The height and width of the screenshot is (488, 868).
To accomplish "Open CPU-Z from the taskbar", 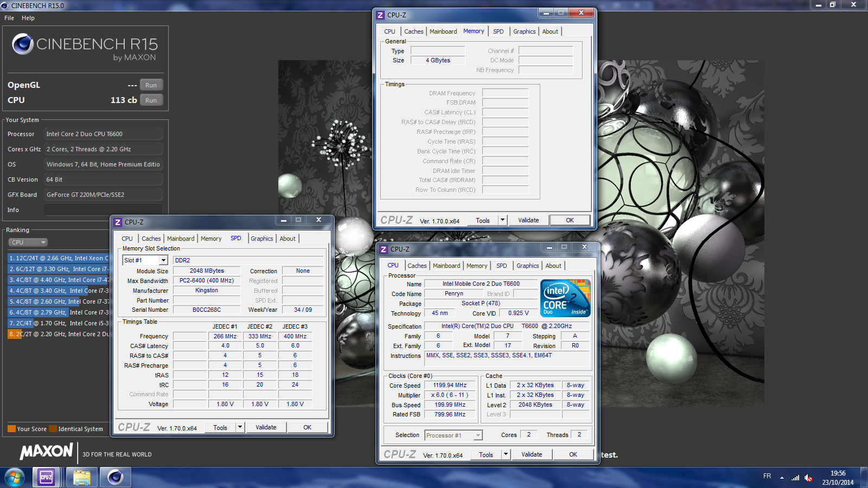I will (46, 478).
